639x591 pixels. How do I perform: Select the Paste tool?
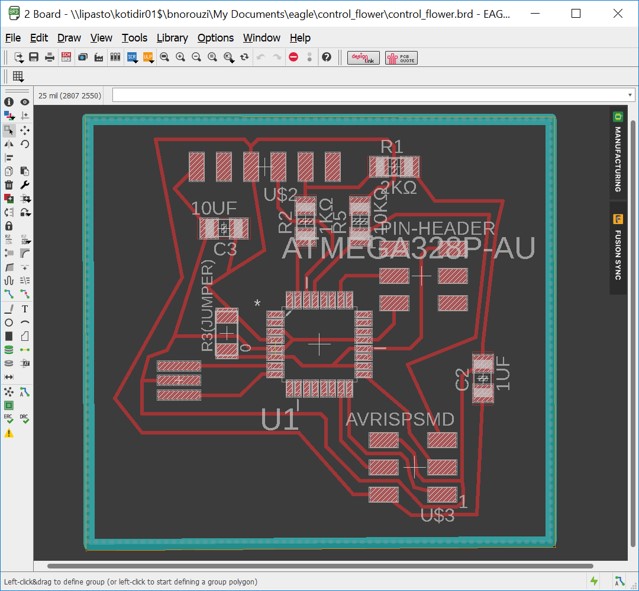[25, 171]
